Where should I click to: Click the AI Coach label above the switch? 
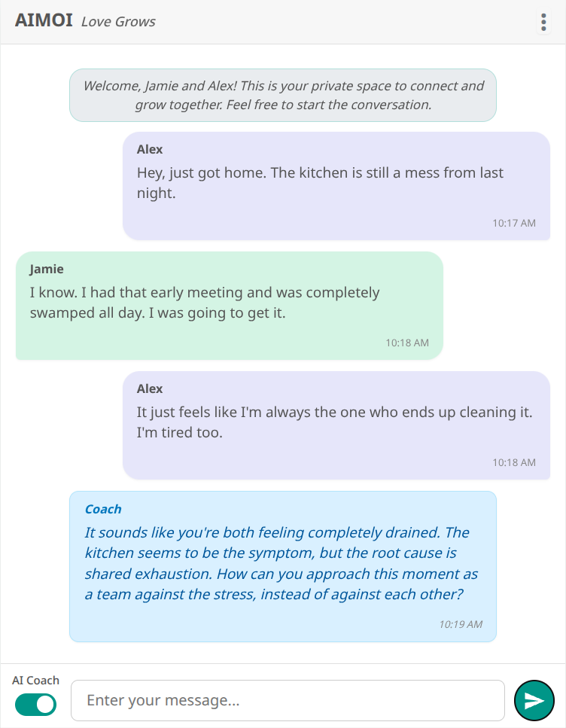(x=35, y=680)
